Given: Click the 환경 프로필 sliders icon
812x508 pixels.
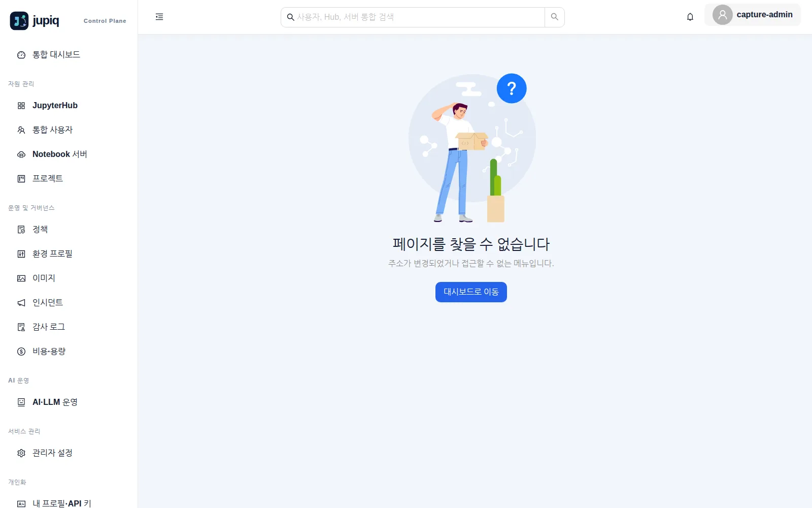Looking at the screenshot, I should point(21,254).
